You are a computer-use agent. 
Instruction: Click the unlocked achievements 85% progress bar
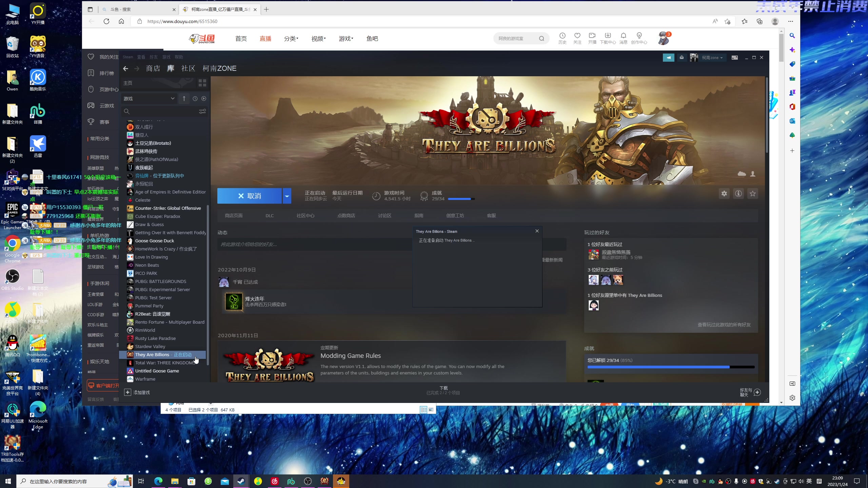pyautogui.click(x=671, y=367)
